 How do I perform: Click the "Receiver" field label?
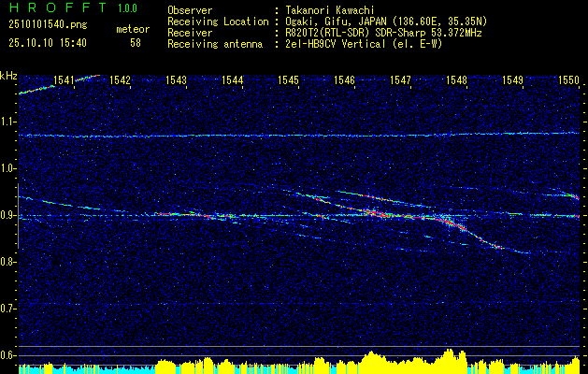(190, 33)
